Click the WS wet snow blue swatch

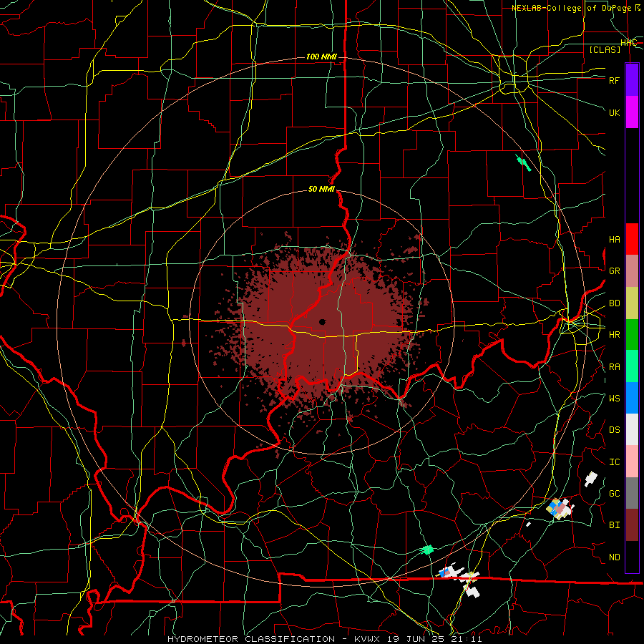(632, 398)
